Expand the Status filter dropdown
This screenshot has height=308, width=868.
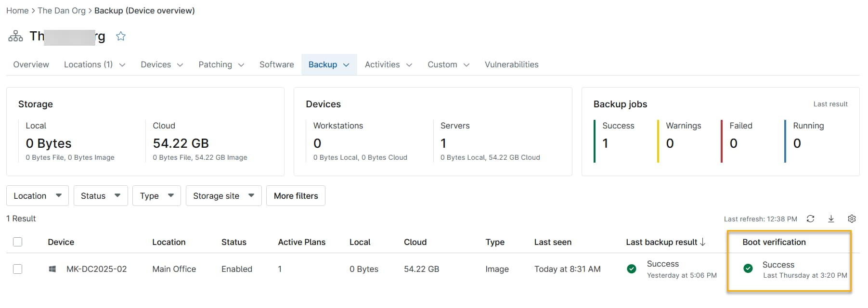coord(100,196)
